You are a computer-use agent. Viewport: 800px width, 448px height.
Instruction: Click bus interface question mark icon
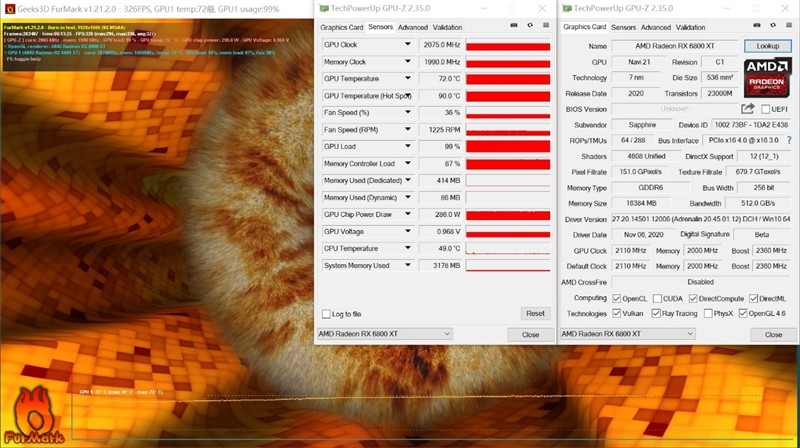click(789, 140)
